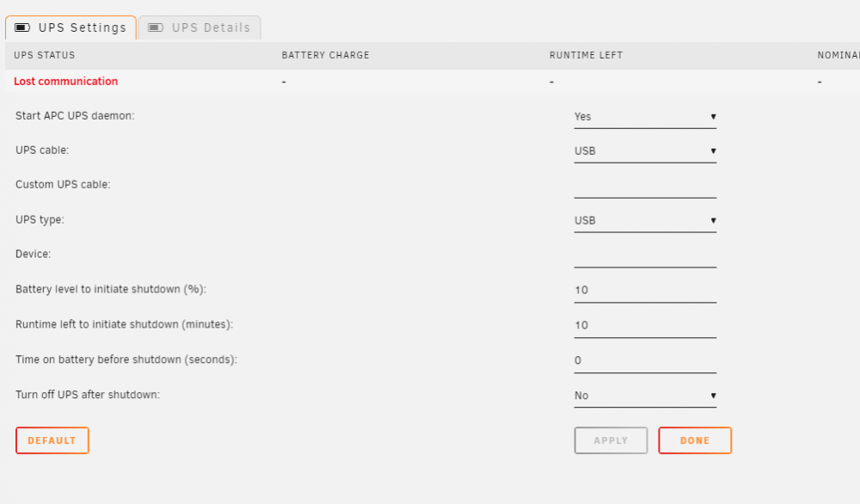Open Turn off UPS after shutdown dropdown

(645, 396)
